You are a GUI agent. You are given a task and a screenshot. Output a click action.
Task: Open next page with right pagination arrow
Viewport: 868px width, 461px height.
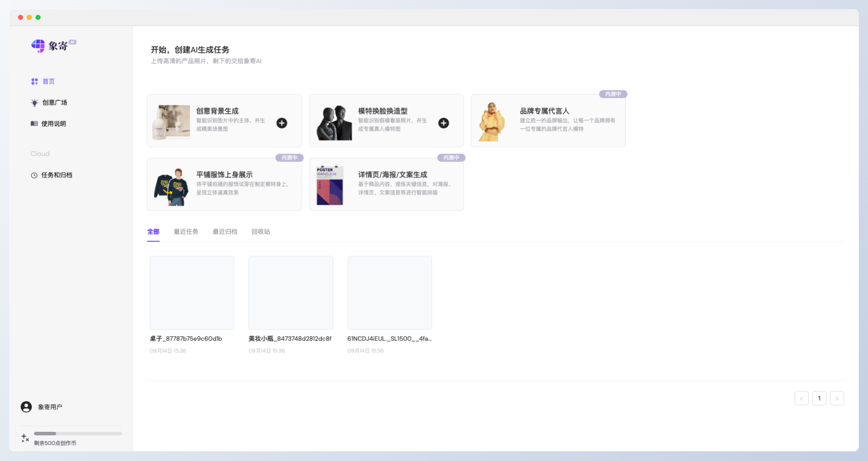[837, 398]
